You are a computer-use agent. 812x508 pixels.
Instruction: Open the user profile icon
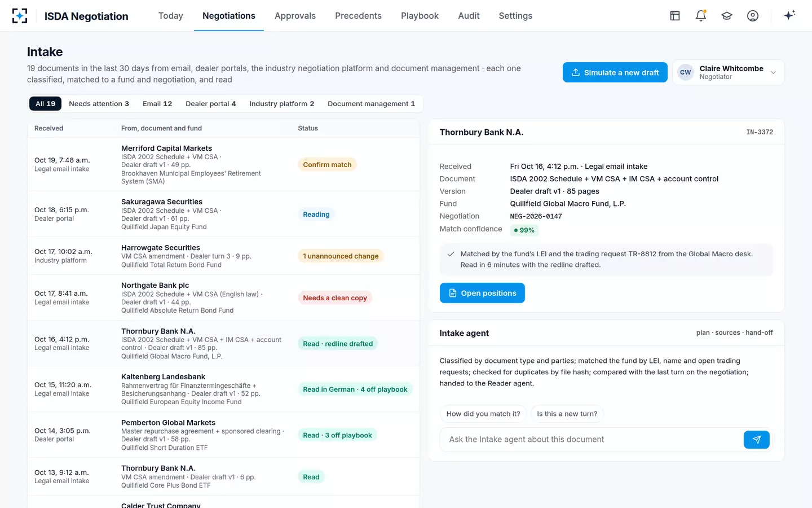click(x=753, y=16)
